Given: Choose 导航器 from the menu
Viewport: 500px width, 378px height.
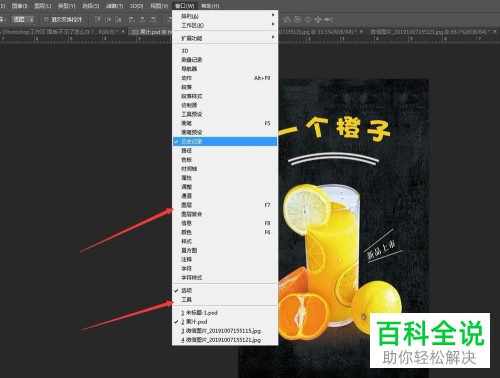Looking at the screenshot, I should pyautogui.click(x=225, y=69).
